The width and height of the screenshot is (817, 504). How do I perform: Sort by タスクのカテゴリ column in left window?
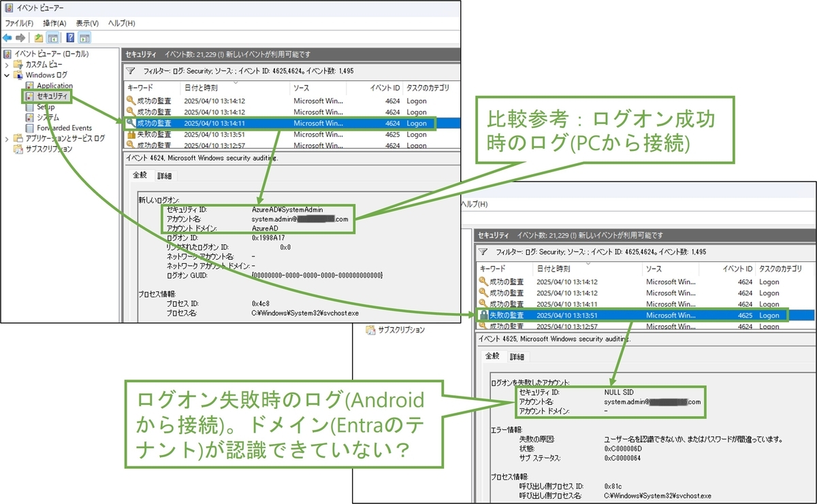pyautogui.click(x=430, y=88)
